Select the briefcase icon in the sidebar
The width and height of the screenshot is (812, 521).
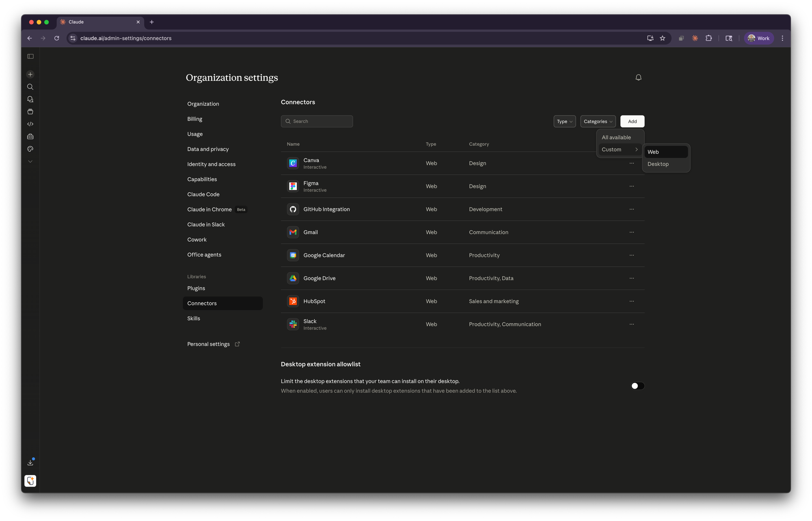click(x=30, y=136)
